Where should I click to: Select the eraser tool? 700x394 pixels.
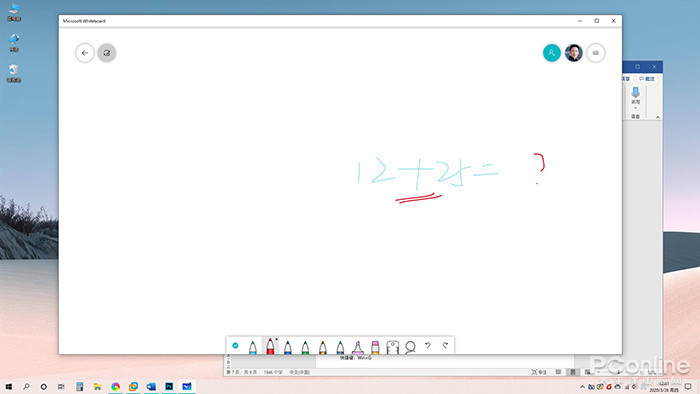point(375,347)
